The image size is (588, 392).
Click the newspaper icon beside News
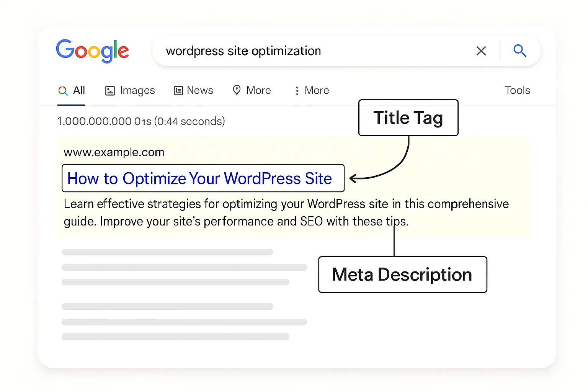pos(178,91)
